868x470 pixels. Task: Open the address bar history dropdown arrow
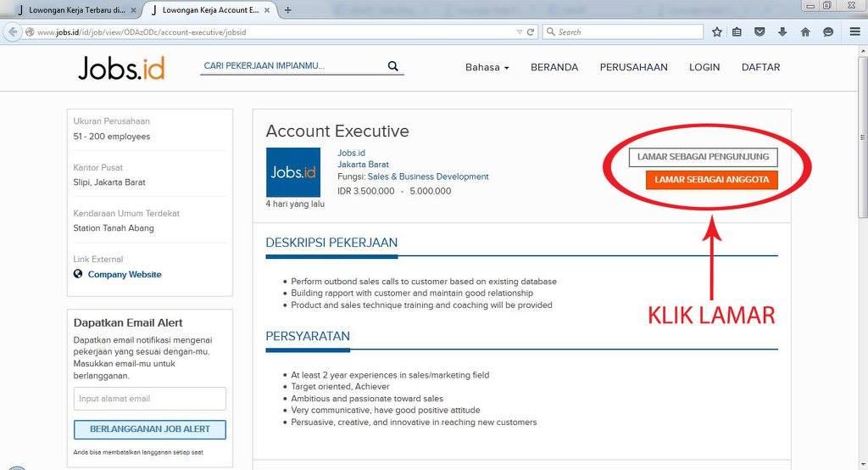click(519, 32)
